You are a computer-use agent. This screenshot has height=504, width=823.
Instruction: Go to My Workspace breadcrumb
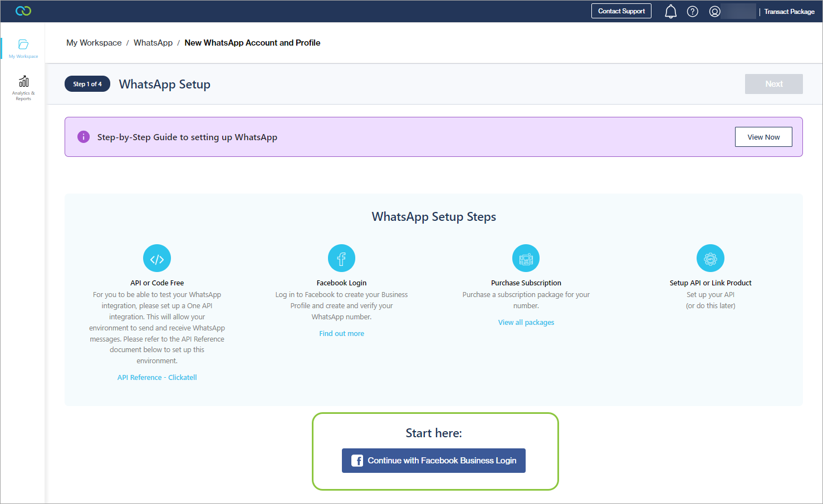(94, 43)
